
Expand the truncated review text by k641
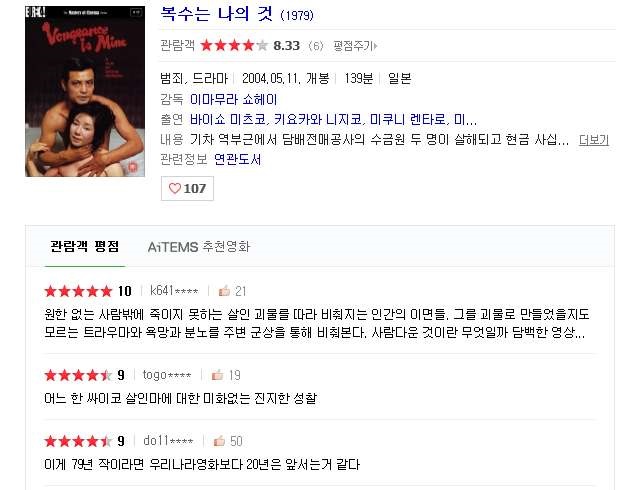(580, 333)
